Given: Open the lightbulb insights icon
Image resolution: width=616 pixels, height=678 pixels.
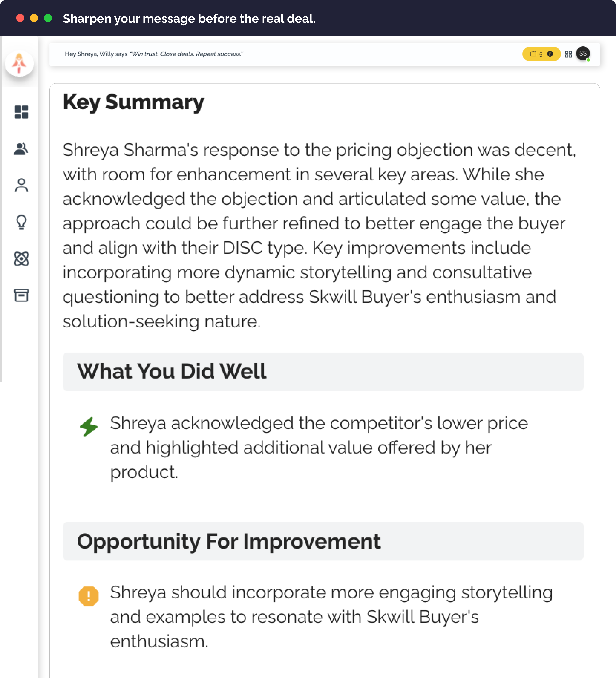Looking at the screenshot, I should [x=21, y=222].
